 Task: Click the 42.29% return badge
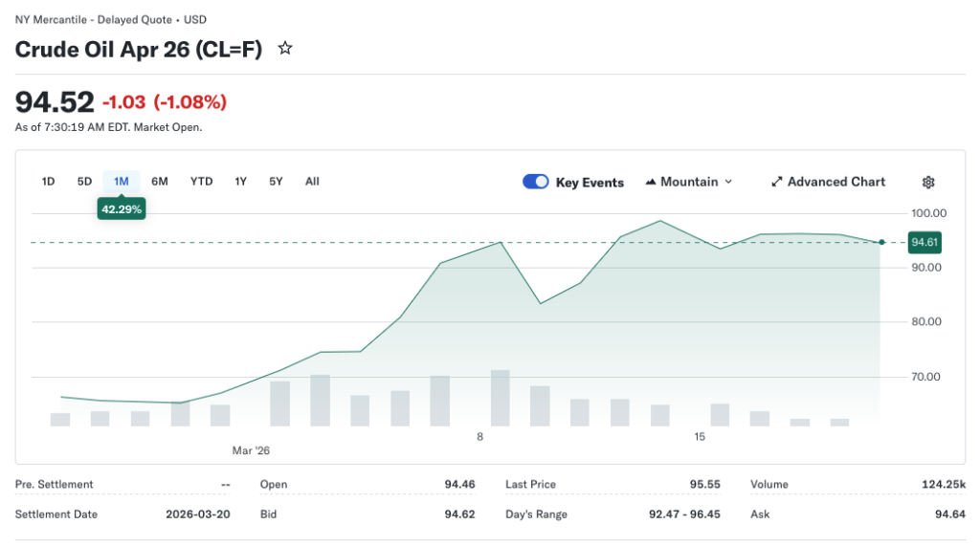point(122,208)
